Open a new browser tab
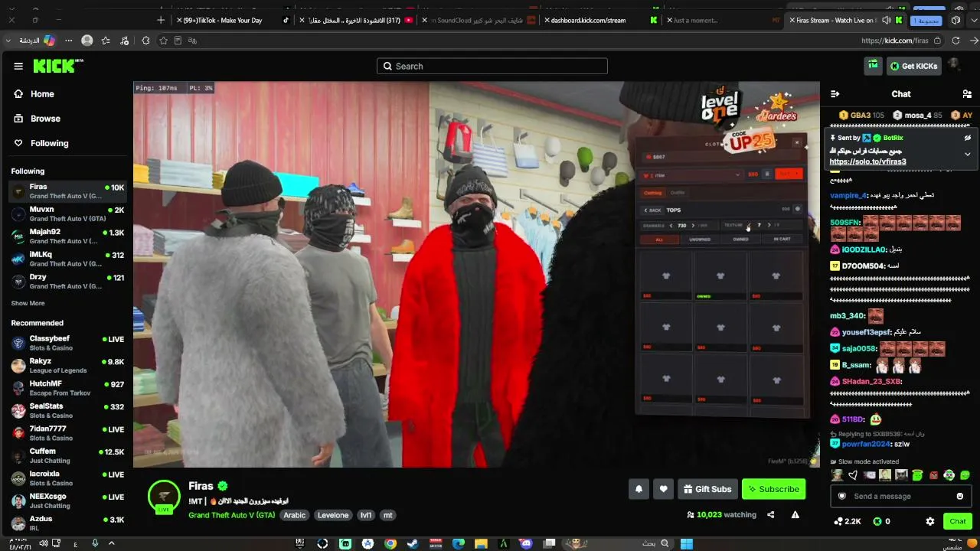 (x=160, y=20)
